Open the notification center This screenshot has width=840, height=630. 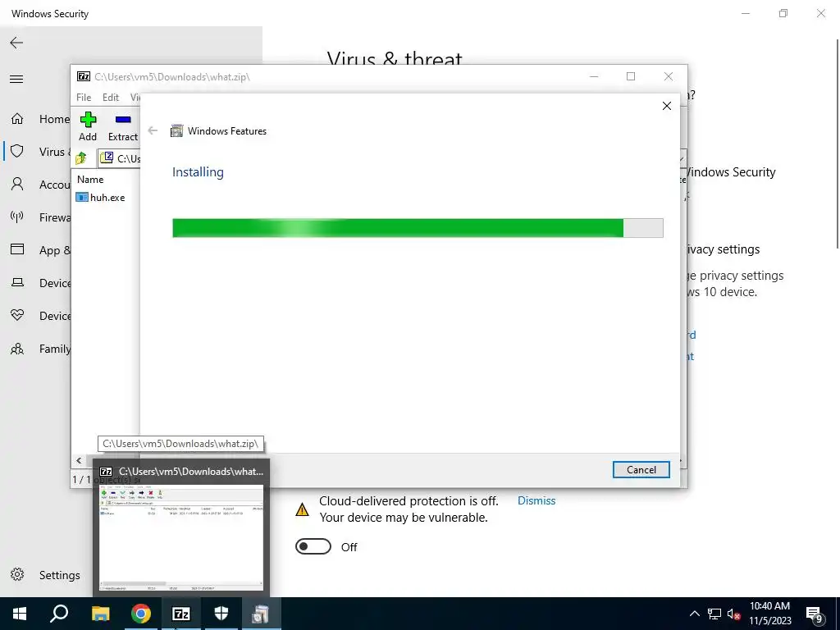pyautogui.click(x=815, y=614)
